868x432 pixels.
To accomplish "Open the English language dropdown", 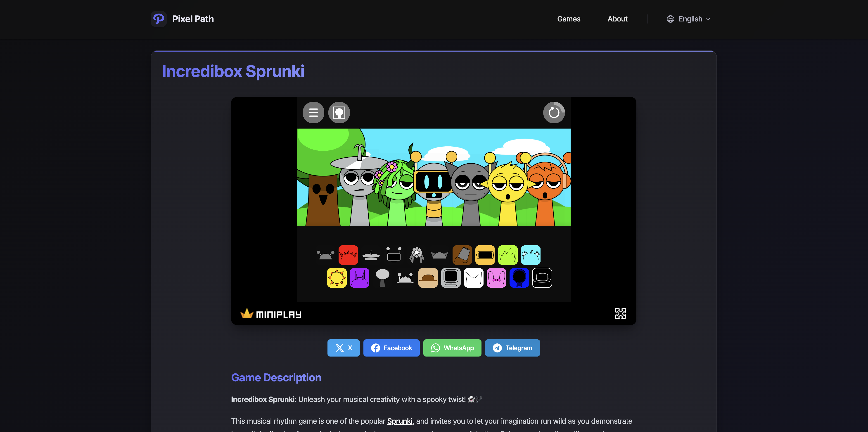I will click(x=688, y=19).
